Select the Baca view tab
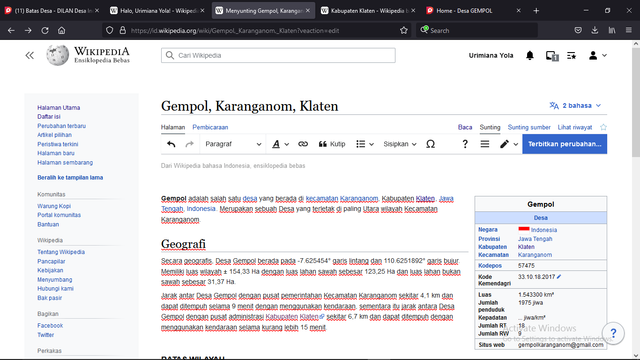The image size is (640, 360). coord(465,127)
